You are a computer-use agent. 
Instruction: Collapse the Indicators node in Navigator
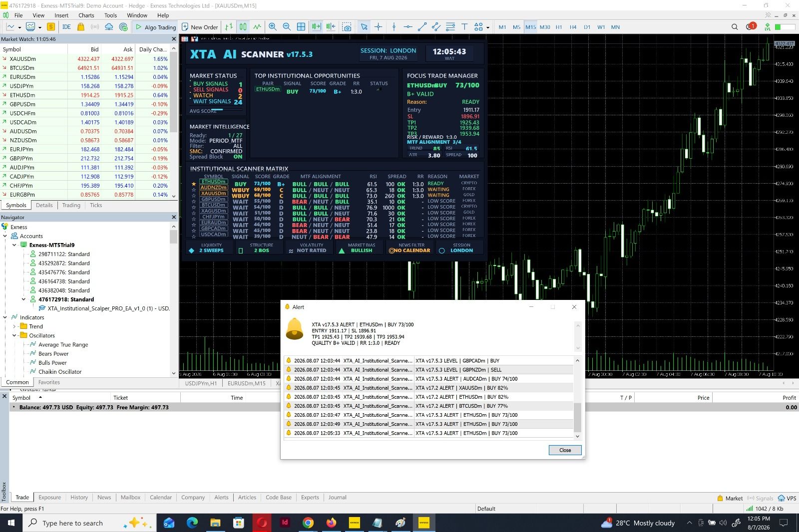click(5, 317)
